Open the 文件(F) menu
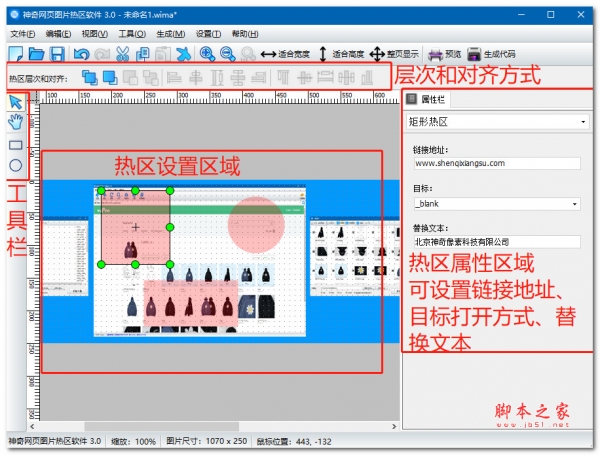The height and width of the screenshot is (455, 600). (23, 34)
